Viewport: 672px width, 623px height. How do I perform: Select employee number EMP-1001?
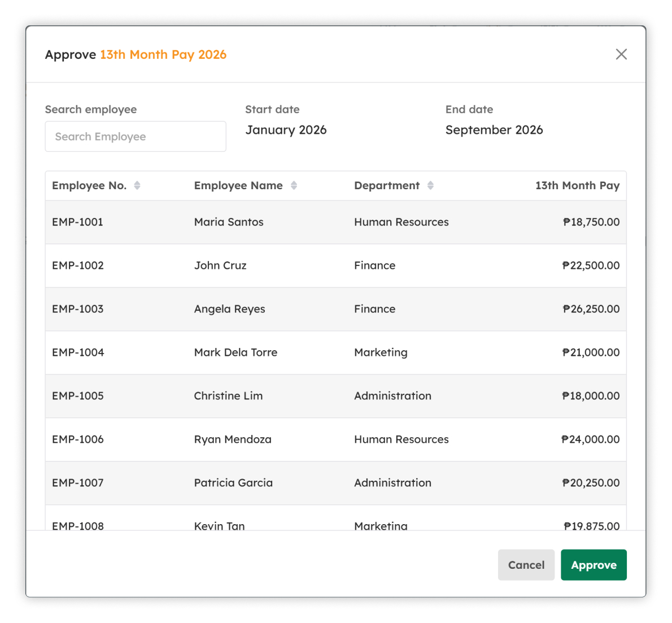click(x=77, y=222)
